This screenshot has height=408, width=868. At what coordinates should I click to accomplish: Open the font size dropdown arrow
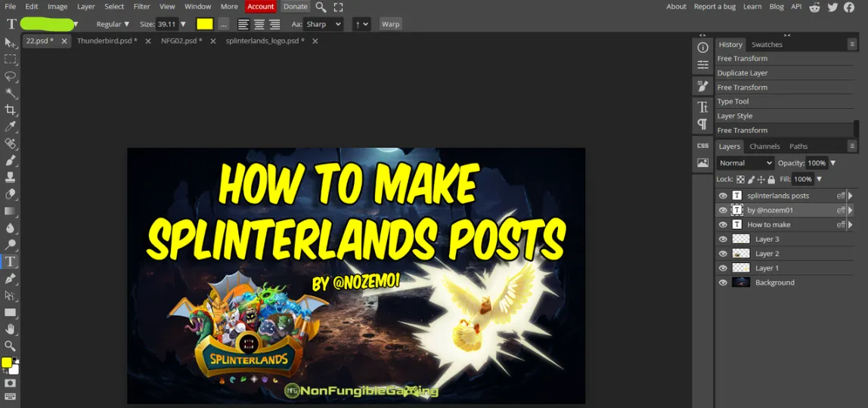(x=183, y=24)
